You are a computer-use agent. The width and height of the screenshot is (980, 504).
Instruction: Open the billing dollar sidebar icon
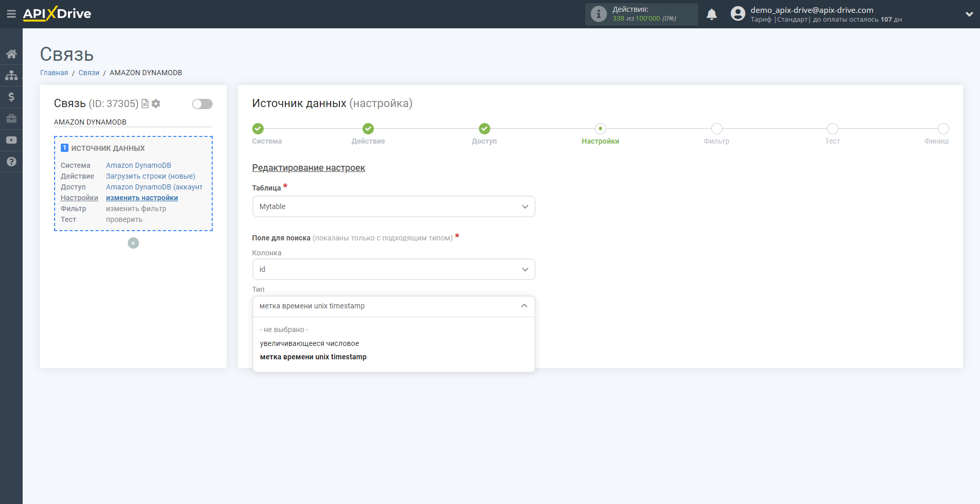pyautogui.click(x=11, y=97)
